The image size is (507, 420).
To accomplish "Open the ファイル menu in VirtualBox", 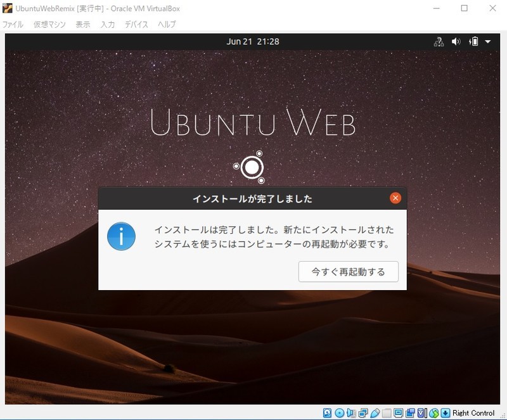I will (x=13, y=24).
